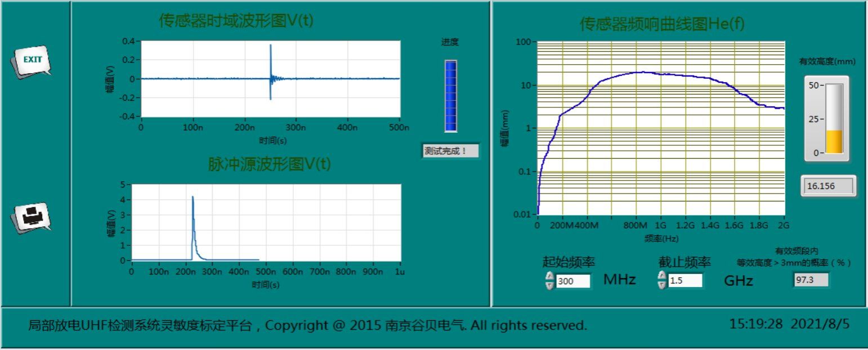Decrease cutoff frequency with down arrow
The height and width of the screenshot is (350, 868).
[662, 285]
